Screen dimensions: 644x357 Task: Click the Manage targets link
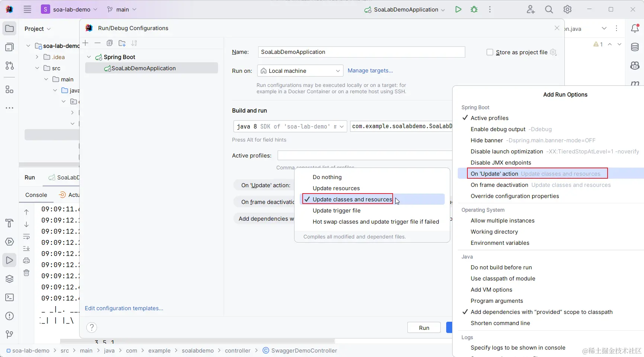coord(370,71)
